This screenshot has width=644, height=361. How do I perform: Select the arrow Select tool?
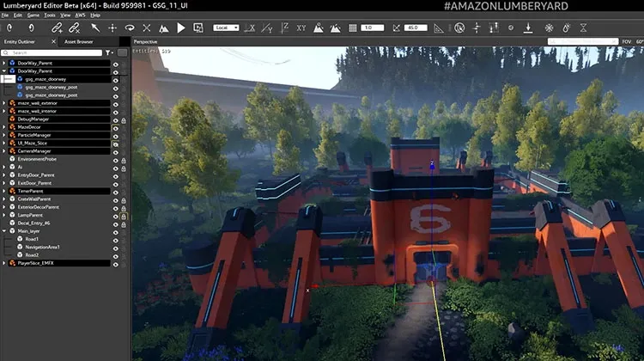[x=95, y=28]
